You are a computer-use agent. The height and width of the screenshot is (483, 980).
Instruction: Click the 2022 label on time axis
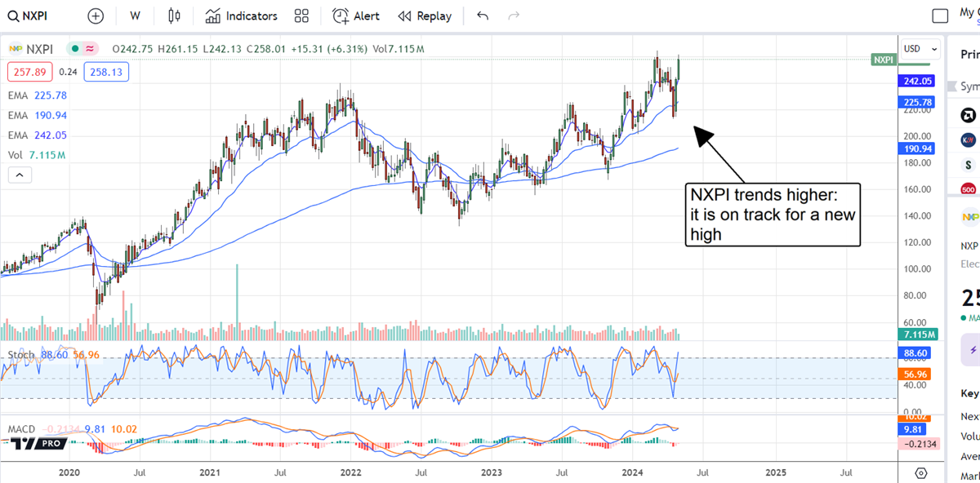pyautogui.click(x=350, y=472)
